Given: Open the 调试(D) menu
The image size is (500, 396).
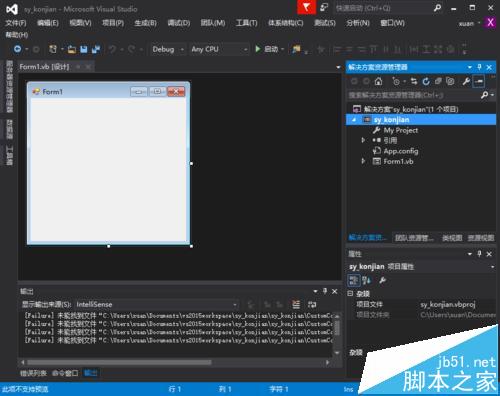Looking at the screenshot, I should tap(179, 23).
